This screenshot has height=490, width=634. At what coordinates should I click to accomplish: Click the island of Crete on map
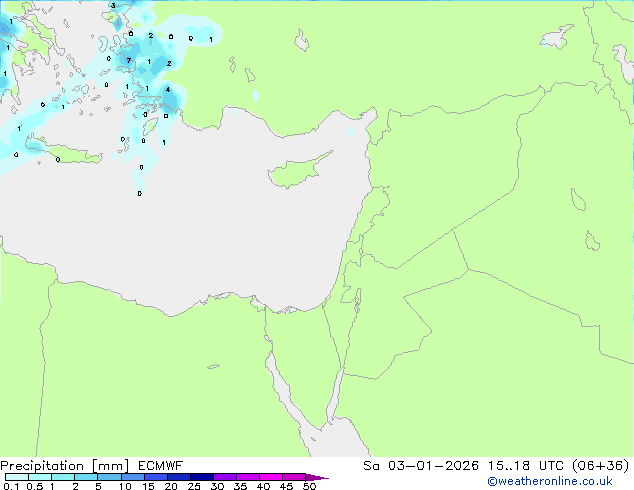[63, 152]
